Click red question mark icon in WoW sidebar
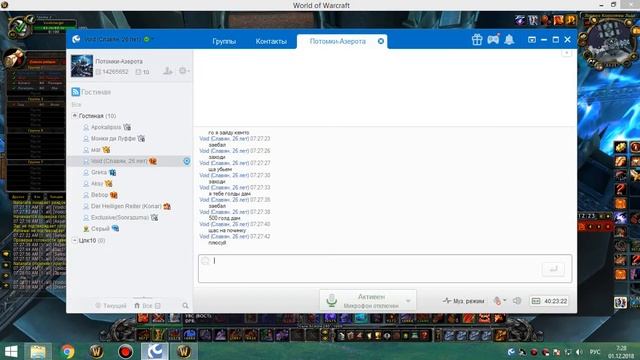This screenshot has height=360, width=640. pyautogui.click(x=620, y=189)
